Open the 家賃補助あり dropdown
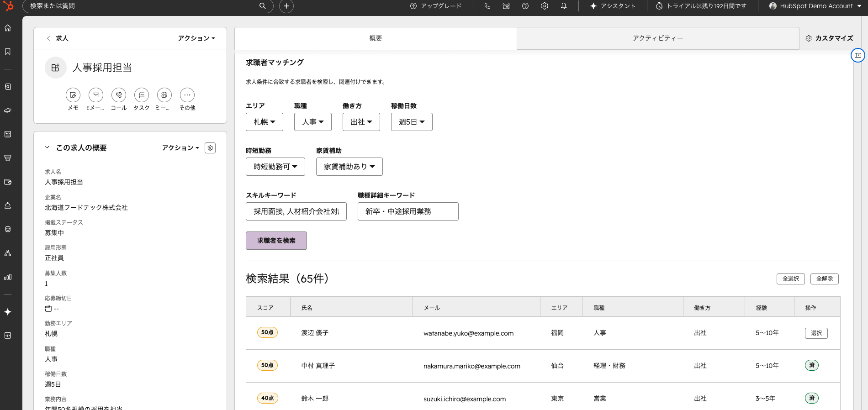This screenshot has width=868, height=410. 349,167
